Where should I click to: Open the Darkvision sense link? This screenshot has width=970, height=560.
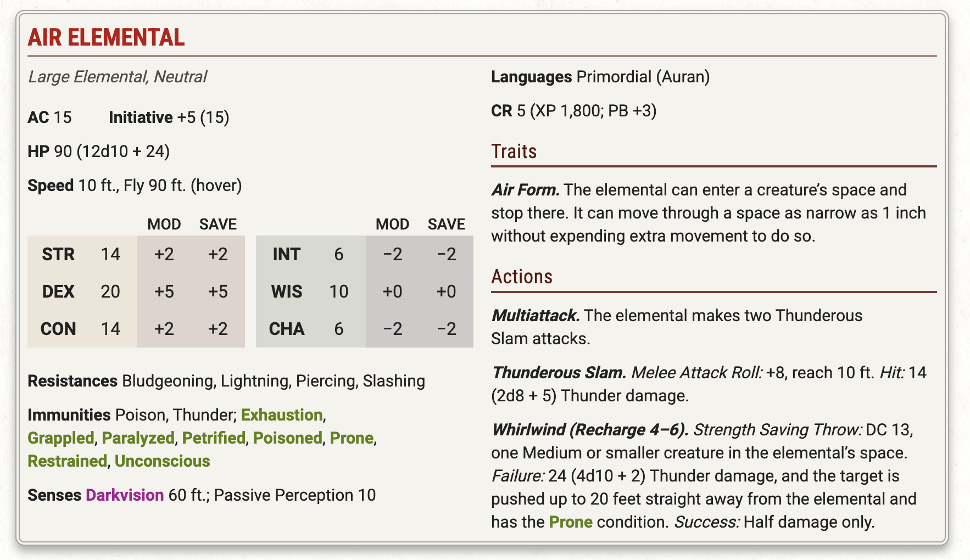pos(125,495)
